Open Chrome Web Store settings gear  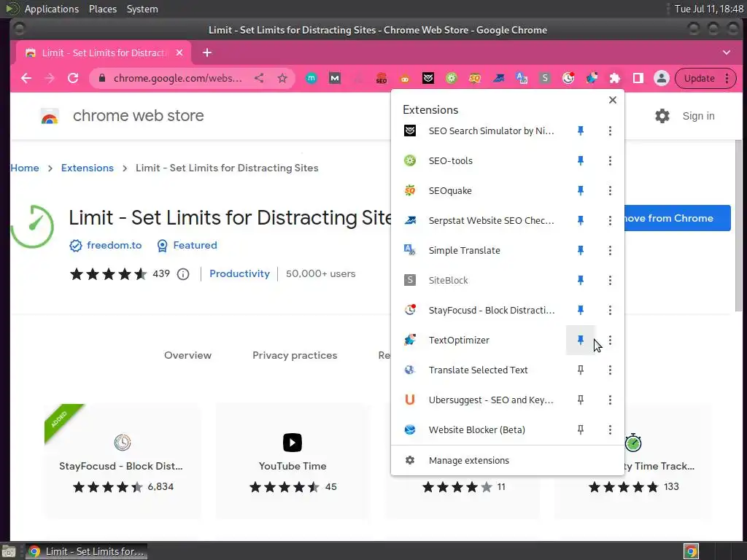(662, 116)
